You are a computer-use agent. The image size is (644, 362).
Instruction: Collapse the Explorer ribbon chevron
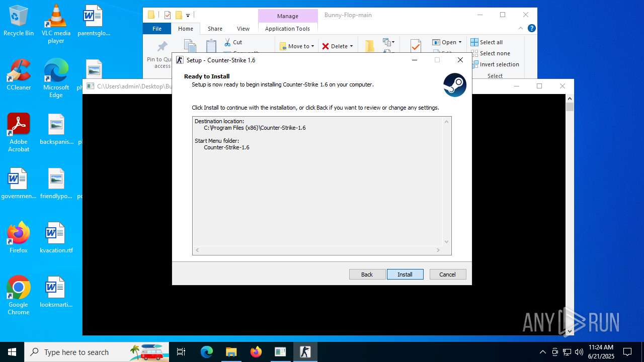pyautogui.click(x=521, y=29)
